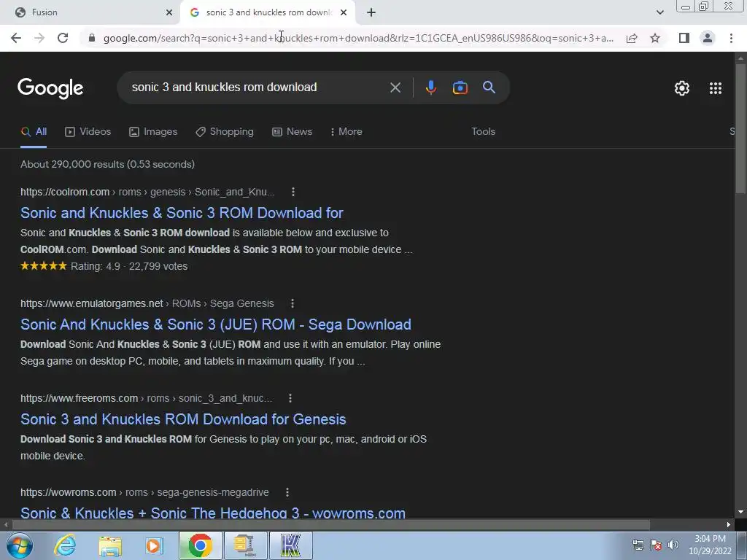Start voice search with the microphone icon

tap(430, 87)
